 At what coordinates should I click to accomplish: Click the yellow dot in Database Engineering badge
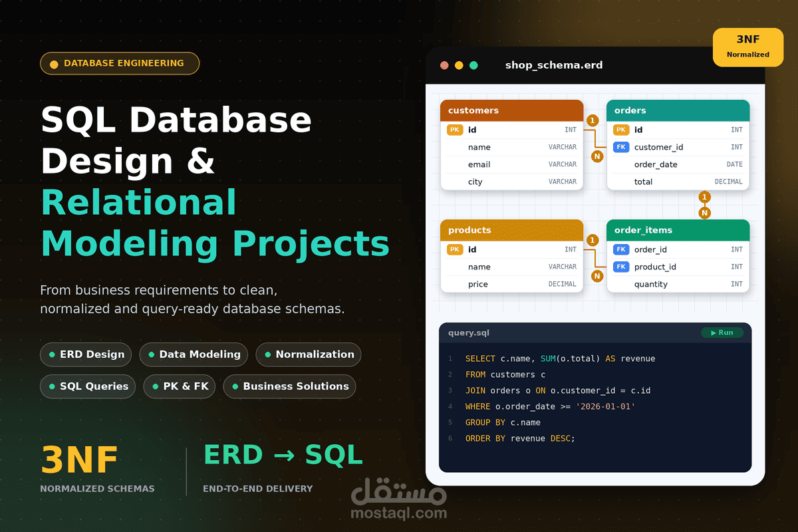(54, 64)
